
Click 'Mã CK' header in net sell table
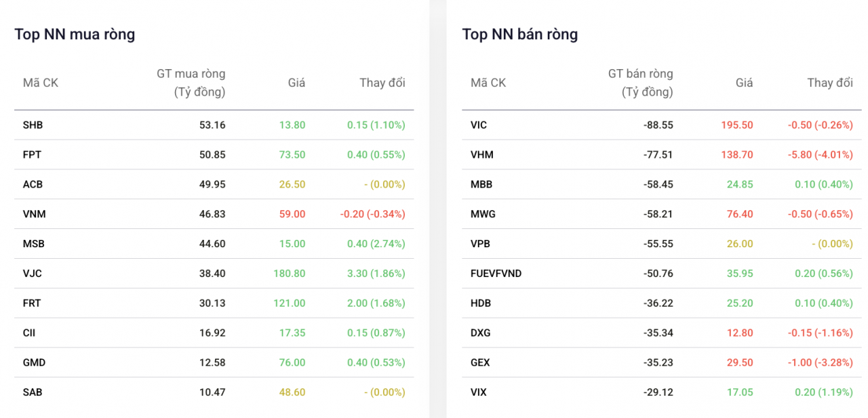[488, 83]
